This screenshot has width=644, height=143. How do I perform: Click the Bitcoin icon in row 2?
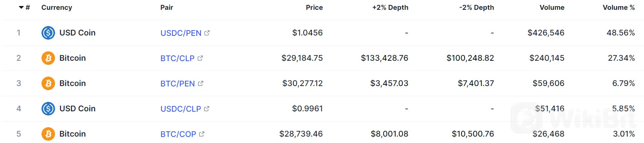click(x=48, y=58)
